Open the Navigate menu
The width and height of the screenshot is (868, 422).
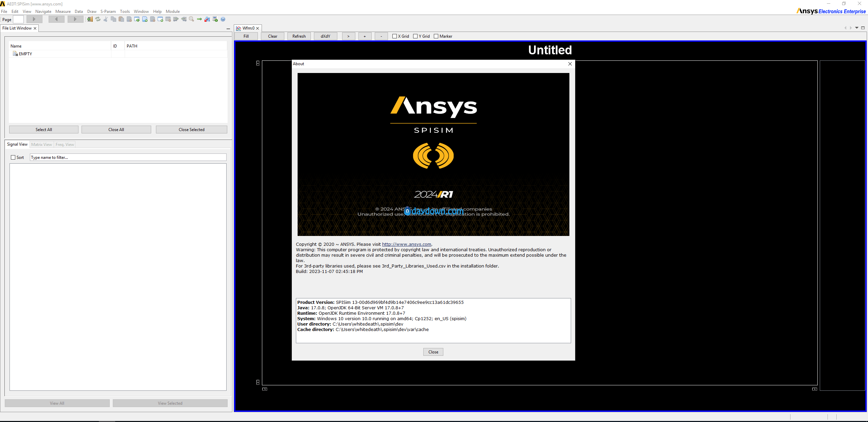43,12
